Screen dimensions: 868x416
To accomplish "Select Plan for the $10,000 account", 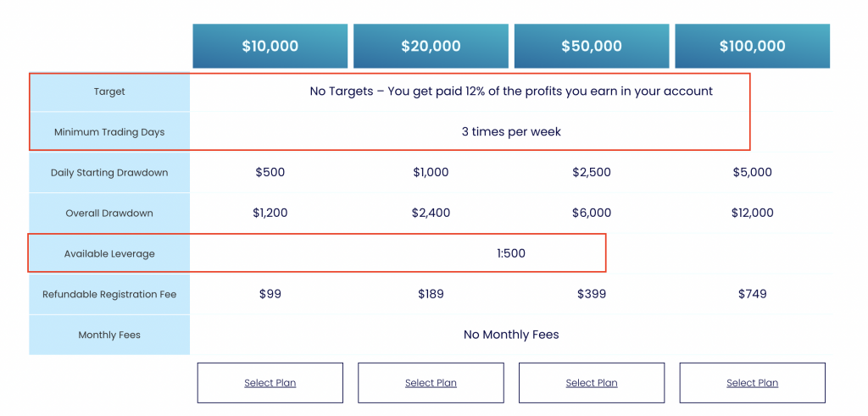I will (x=270, y=383).
